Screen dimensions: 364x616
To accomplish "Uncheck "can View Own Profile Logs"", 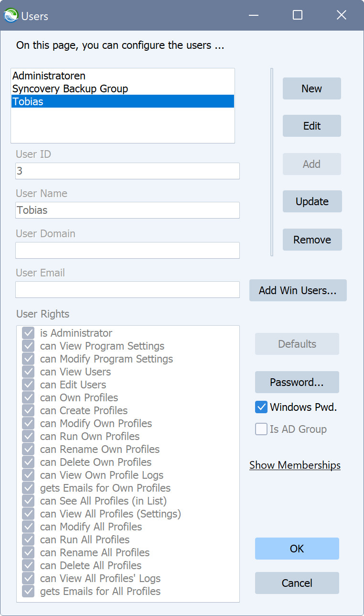I will pyautogui.click(x=28, y=475).
